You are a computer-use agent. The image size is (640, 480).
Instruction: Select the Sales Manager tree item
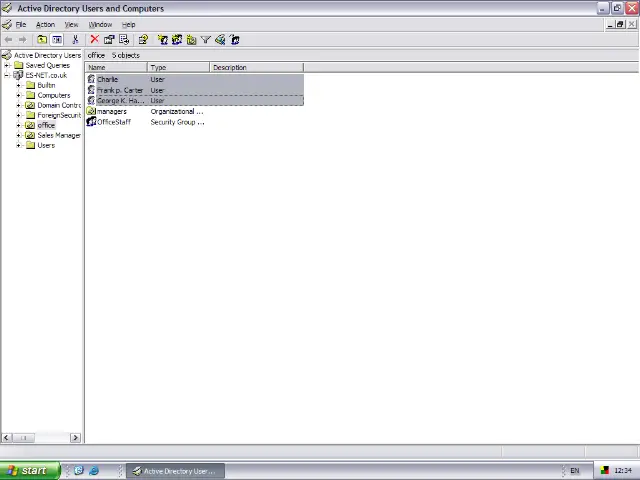59,135
